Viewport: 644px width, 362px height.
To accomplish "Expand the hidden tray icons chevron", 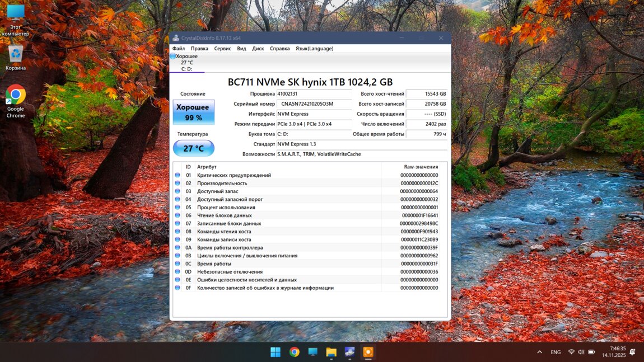I will click(539, 352).
